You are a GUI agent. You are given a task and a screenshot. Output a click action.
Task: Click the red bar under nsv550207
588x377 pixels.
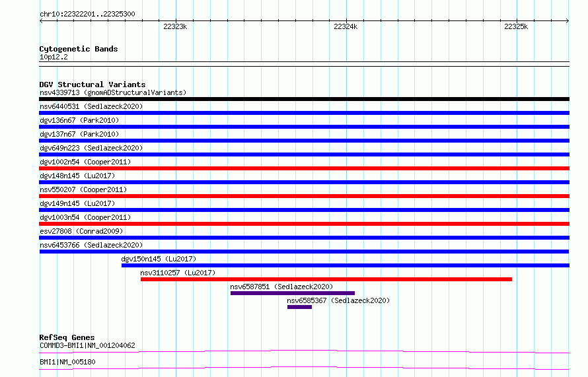tap(304, 196)
